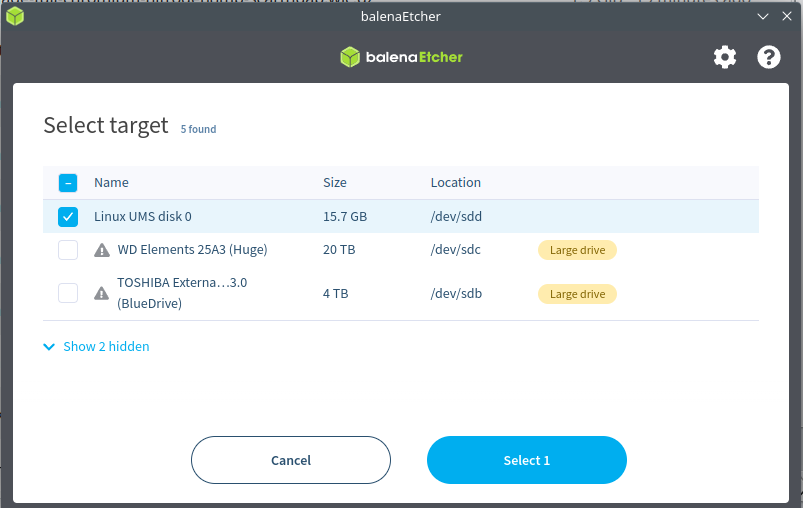This screenshot has height=508, width=803.
Task: Expand the Show 2 hidden drives list
Action: tap(106, 347)
